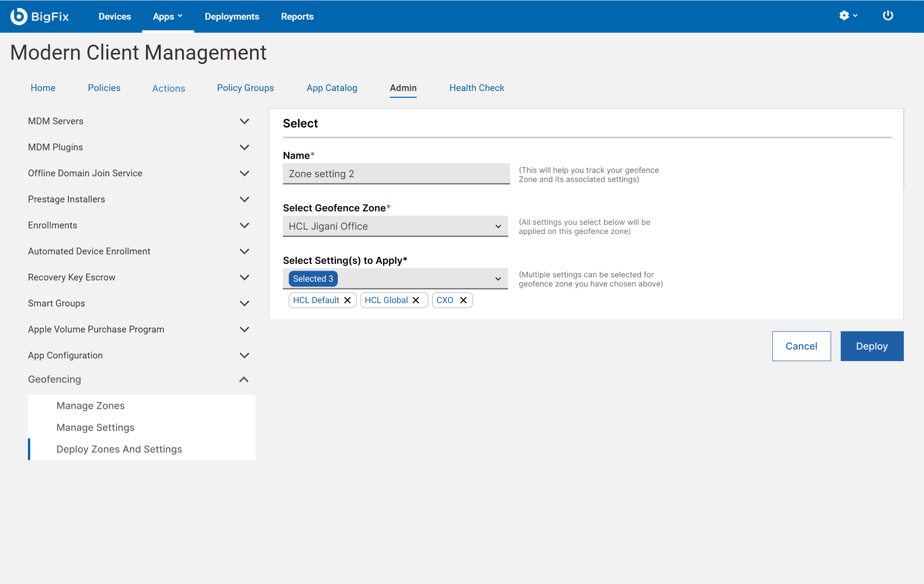The width and height of the screenshot is (924, 584).
Task: Remove the CXO setting chip
Action: coord(463,300)
